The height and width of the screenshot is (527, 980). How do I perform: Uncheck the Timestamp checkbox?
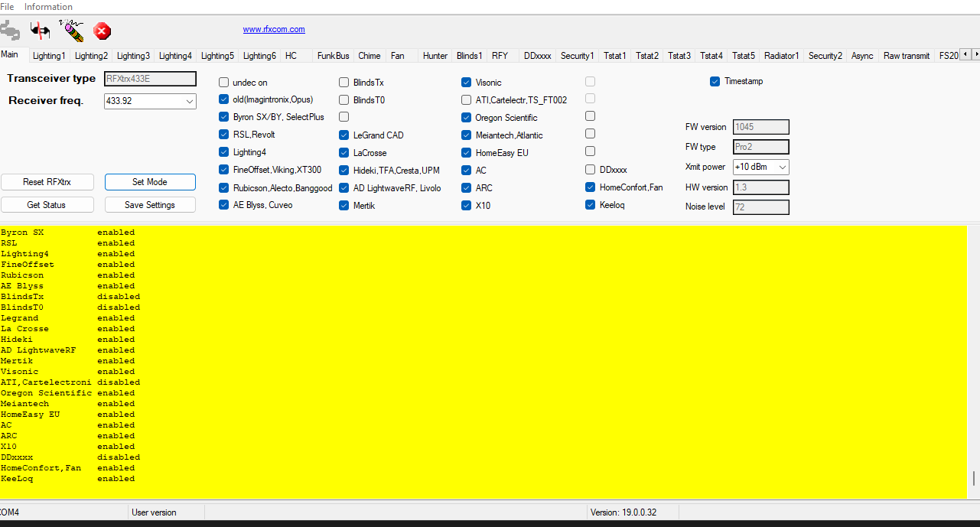(715, 81)
